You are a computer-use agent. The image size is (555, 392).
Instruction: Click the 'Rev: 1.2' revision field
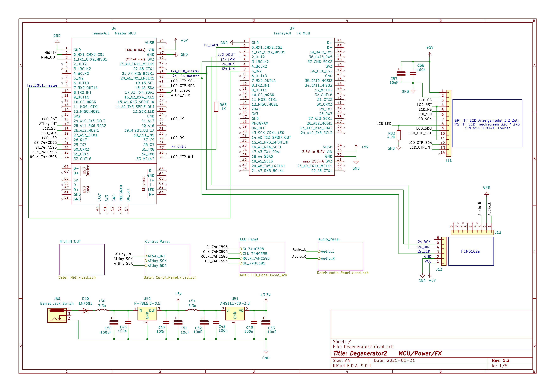tap(501, 360)
